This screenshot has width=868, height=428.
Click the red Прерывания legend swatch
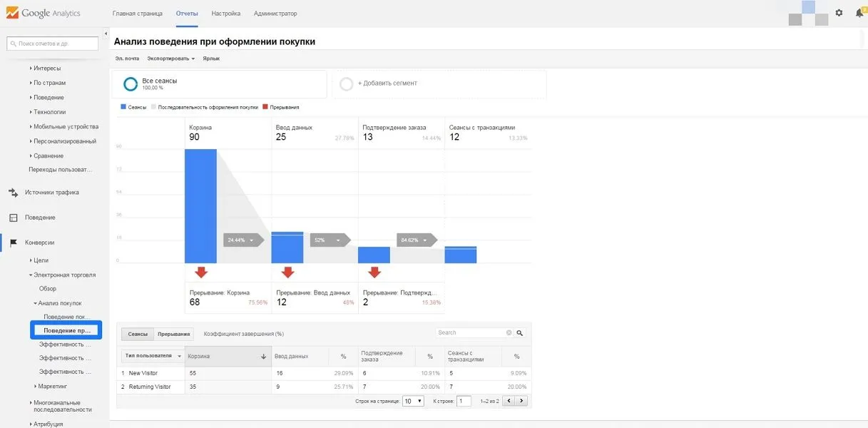coord(265,107)
